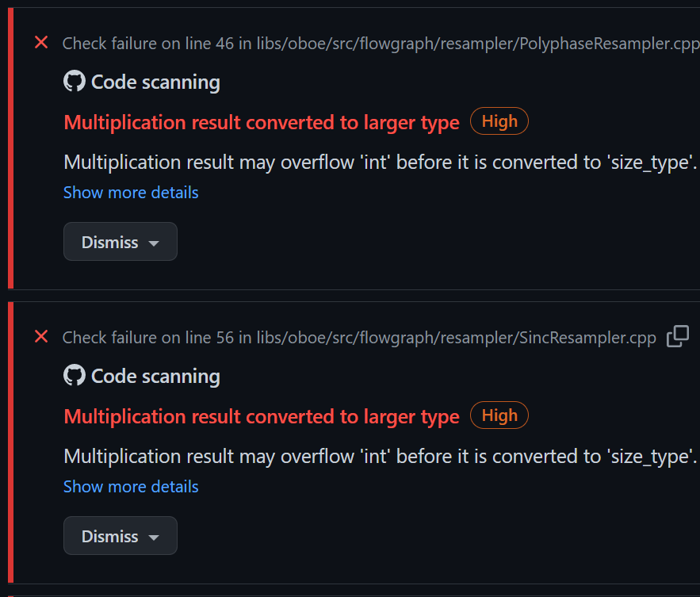Viewport: 700px width, 597px height.
Task: Open the Dismiss dropdown on the first alert
Action: click(120, 241)
